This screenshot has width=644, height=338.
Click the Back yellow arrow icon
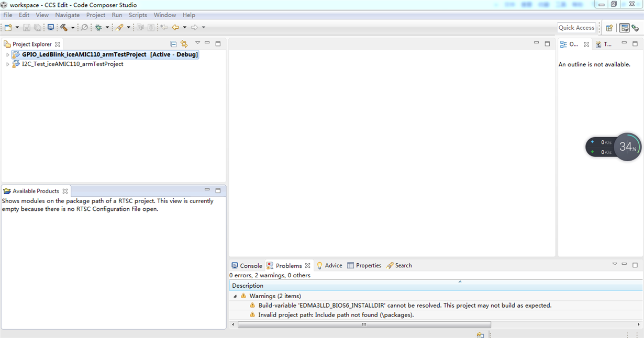(x=175, y=27)
